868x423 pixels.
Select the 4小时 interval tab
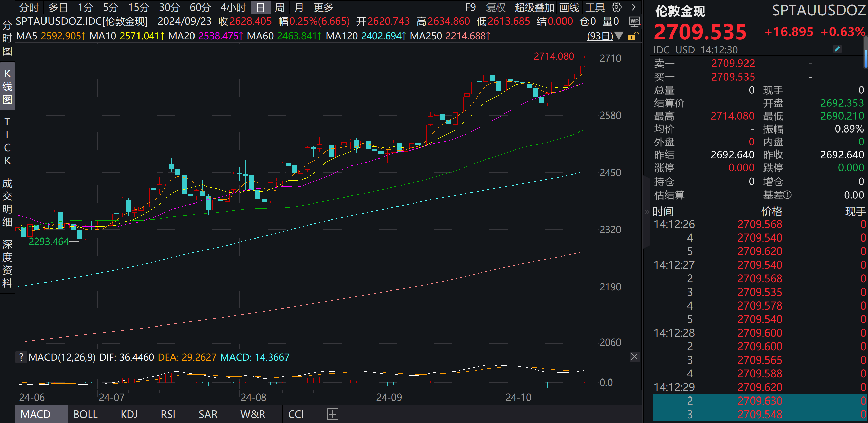(233, 7)
